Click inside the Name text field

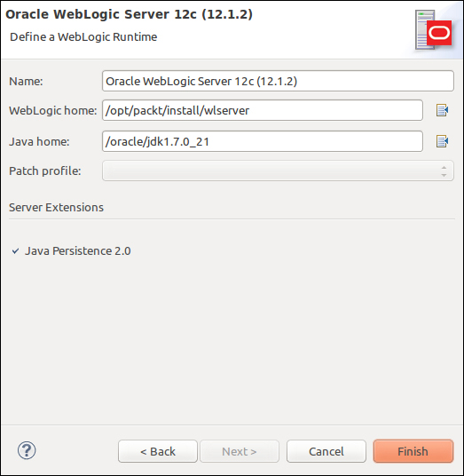pos(278,81)
